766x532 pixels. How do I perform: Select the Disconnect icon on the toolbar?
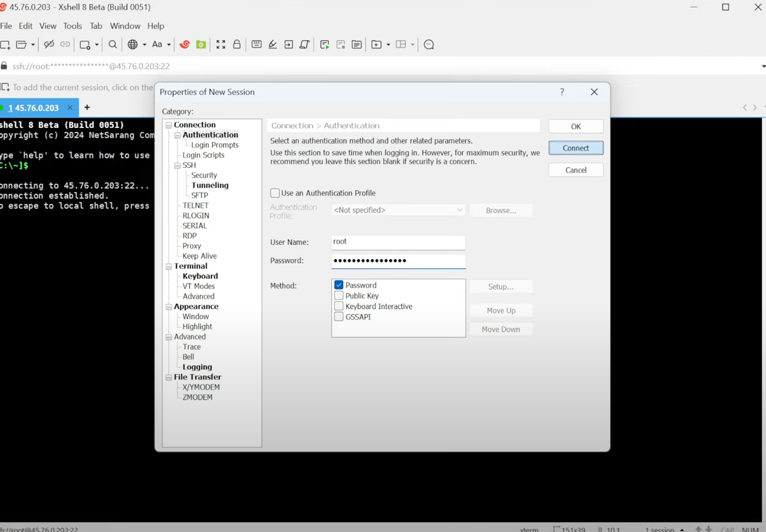pyautogui.click(x=49, y=44)
